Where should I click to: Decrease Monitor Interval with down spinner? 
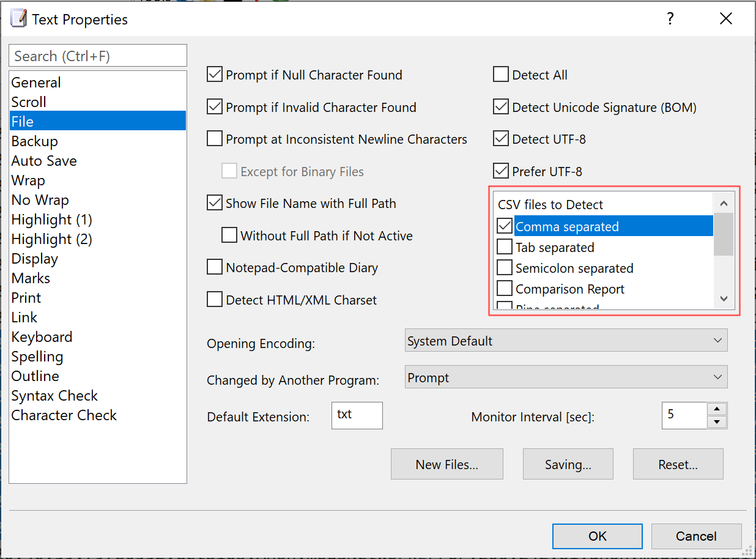pyautogui.click(x=716, y=422)
